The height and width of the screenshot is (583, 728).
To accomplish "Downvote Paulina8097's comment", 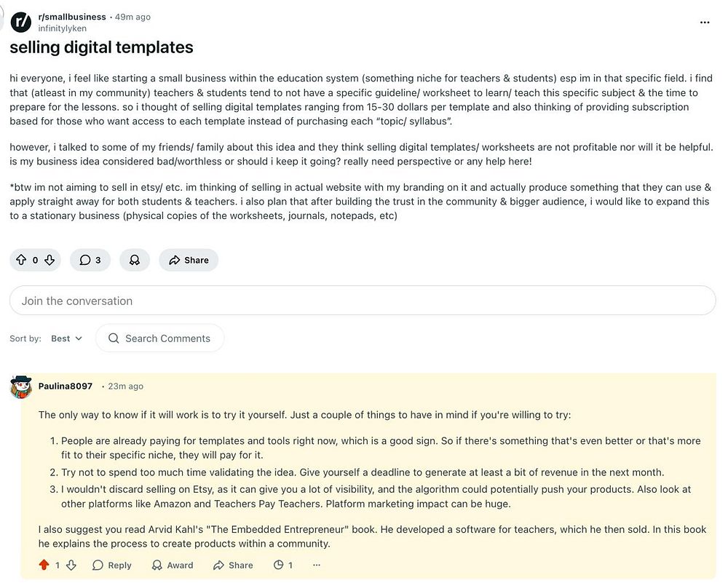I will (x=71, y=565).
